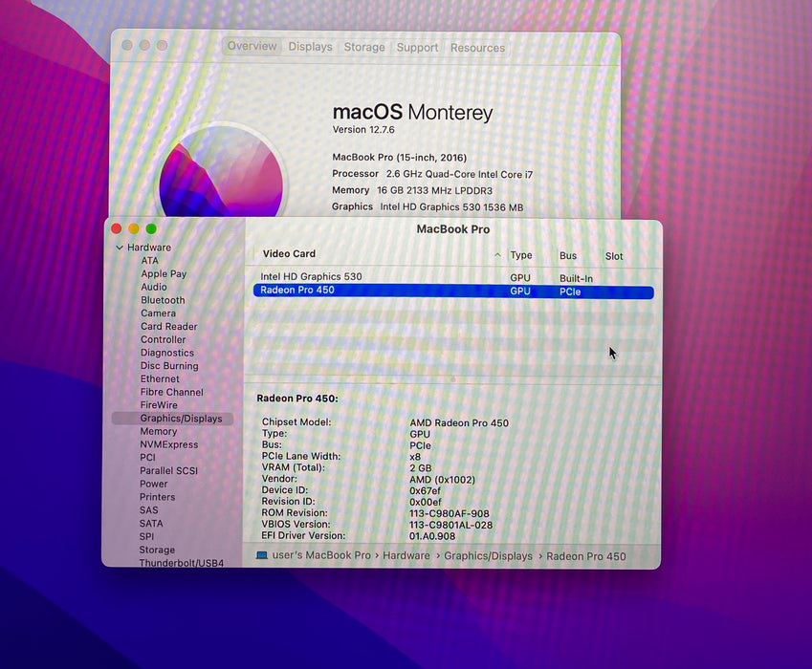Click the Memory 16 GB 2133 MHz LPDDR3 line

point(412,190)
